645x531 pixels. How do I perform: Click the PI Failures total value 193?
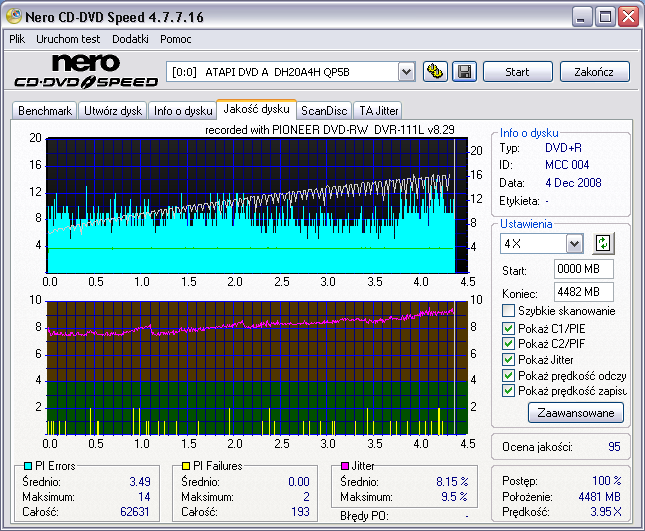pyautogui.click(x=300, y=512)
